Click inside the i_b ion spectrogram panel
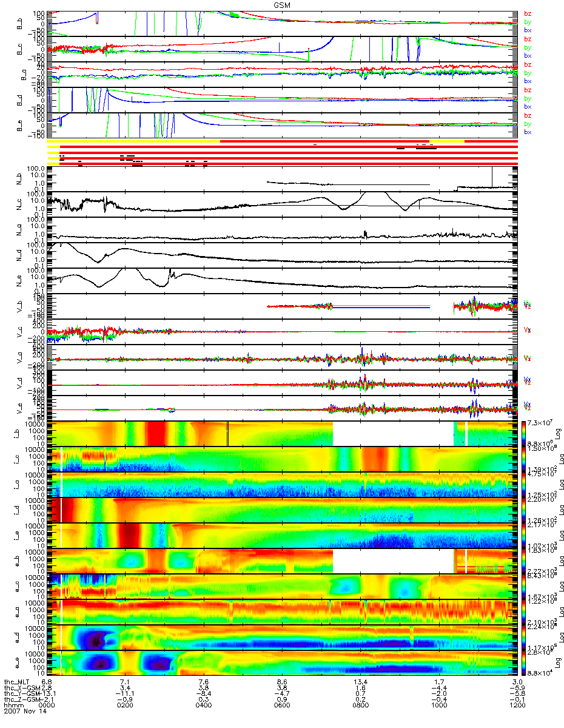The image size is (564, 728). 283,434
